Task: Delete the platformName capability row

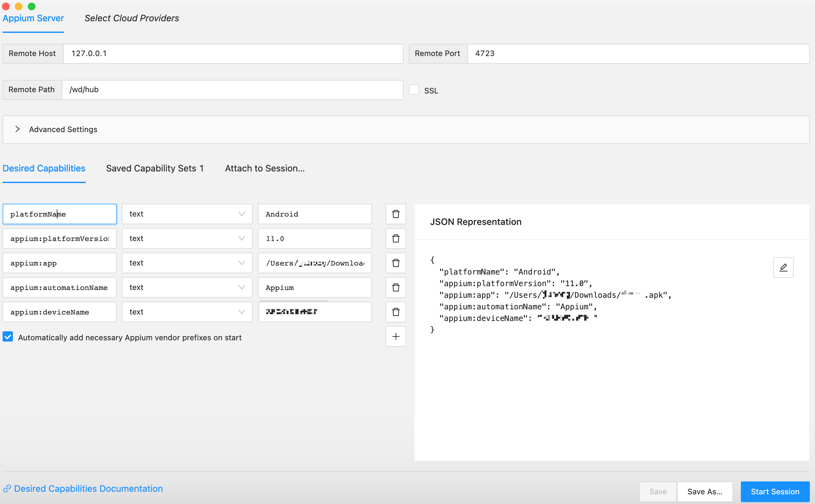Action: tap(396, 214)
